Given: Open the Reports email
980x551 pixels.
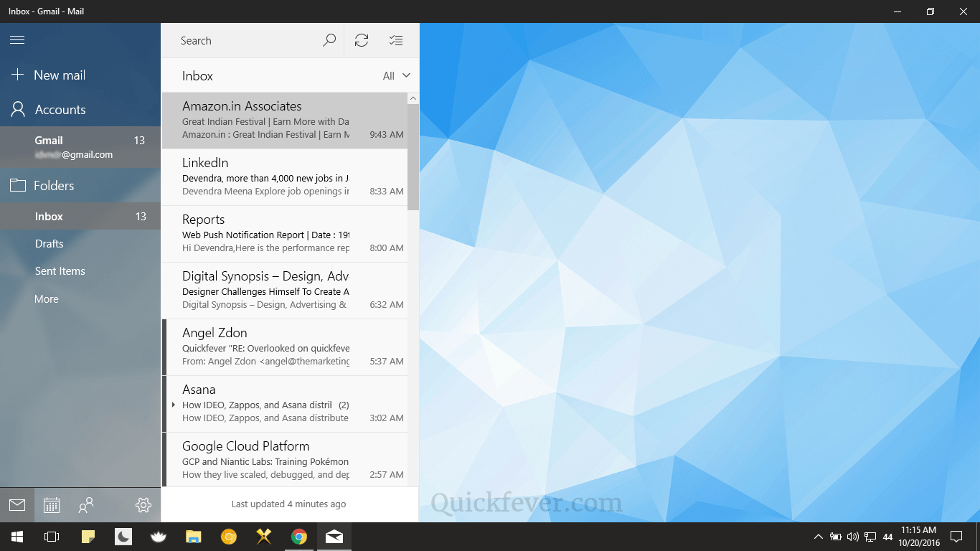Looking at the screenshot, I should pos(285,234).
